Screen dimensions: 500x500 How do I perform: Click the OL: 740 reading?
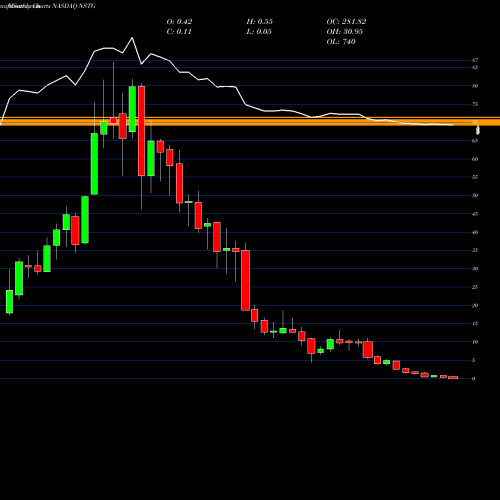pos(341,42)
